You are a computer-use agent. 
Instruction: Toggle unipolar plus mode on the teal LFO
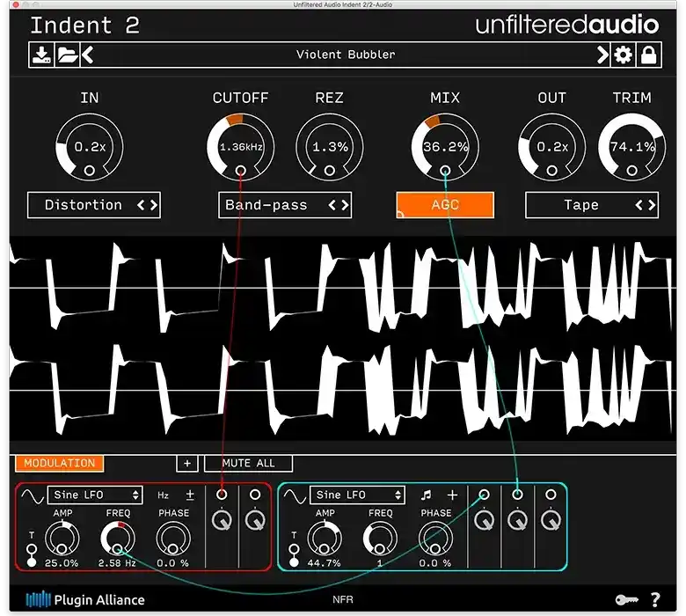pos(452,495)
